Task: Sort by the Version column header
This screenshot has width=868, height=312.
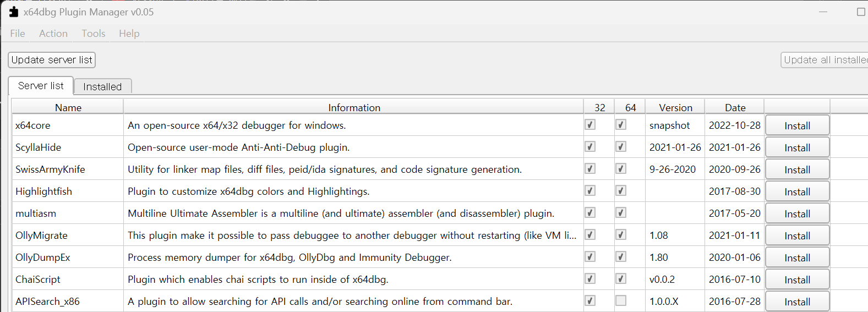Action: coord(675,107)
